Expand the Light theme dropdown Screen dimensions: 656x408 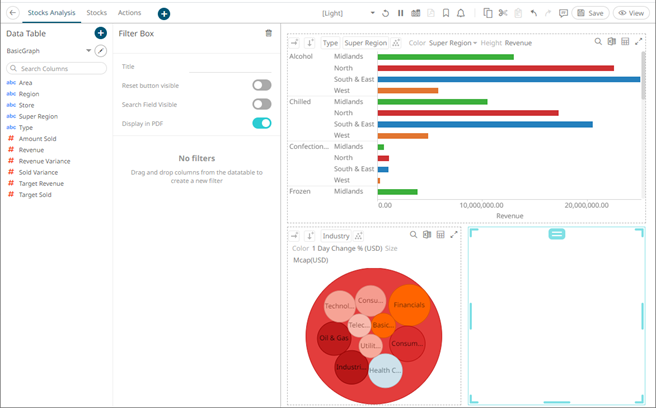[x=346, y=13]
